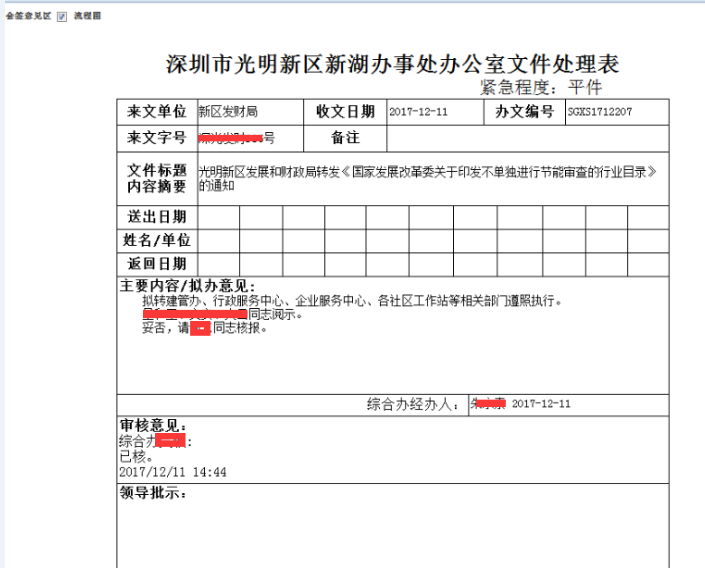Click the 会签意见区 label
This screenshot has width=705, height=568.
pos(28,16)
